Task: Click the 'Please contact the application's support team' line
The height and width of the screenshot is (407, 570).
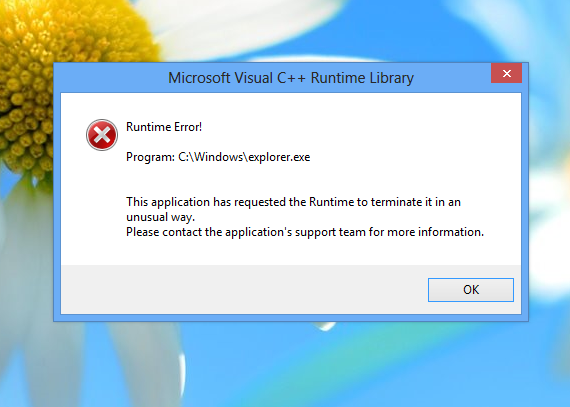Action: [305, 232]
